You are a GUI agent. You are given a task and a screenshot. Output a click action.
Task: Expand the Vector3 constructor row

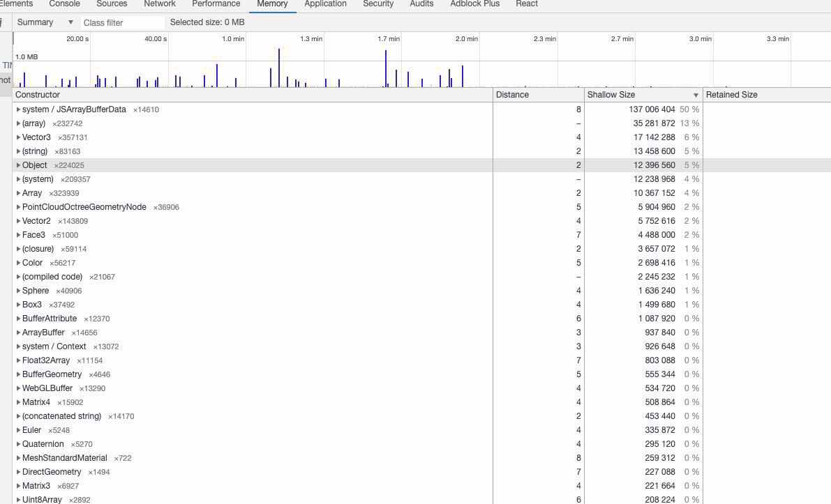(18, 137)
